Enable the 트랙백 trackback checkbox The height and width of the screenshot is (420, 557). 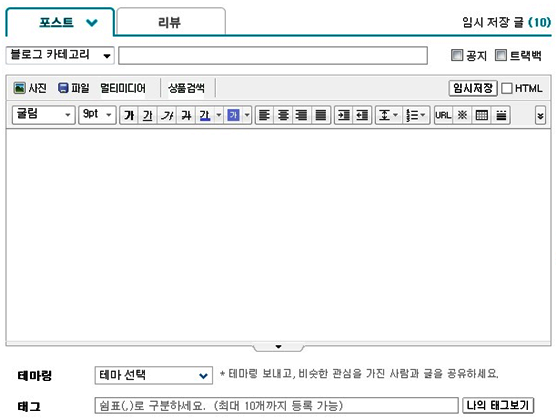[x=501, y=55]
